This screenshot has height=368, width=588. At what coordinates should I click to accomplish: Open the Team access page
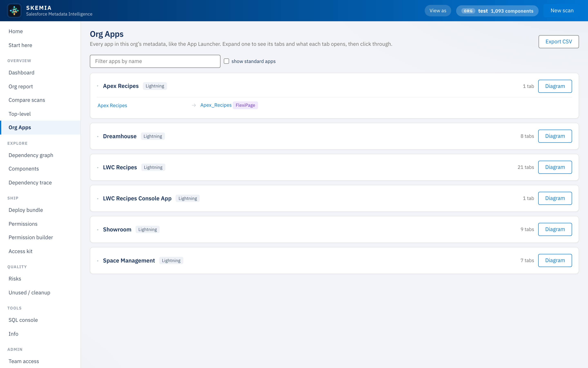(x=40, y=361)
